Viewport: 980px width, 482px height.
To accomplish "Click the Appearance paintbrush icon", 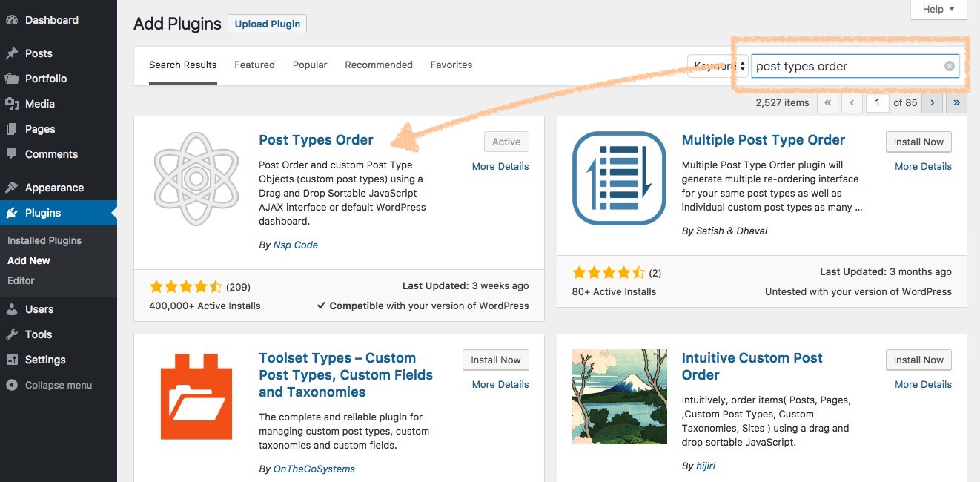I will pyautogui.click(x=12, y=188).
